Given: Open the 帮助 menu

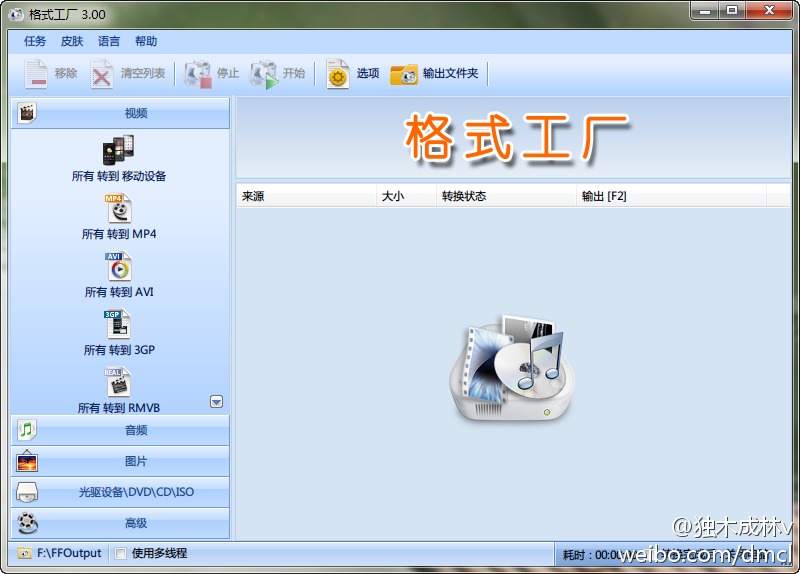Looking at the screenshot, I should point(146,41).
